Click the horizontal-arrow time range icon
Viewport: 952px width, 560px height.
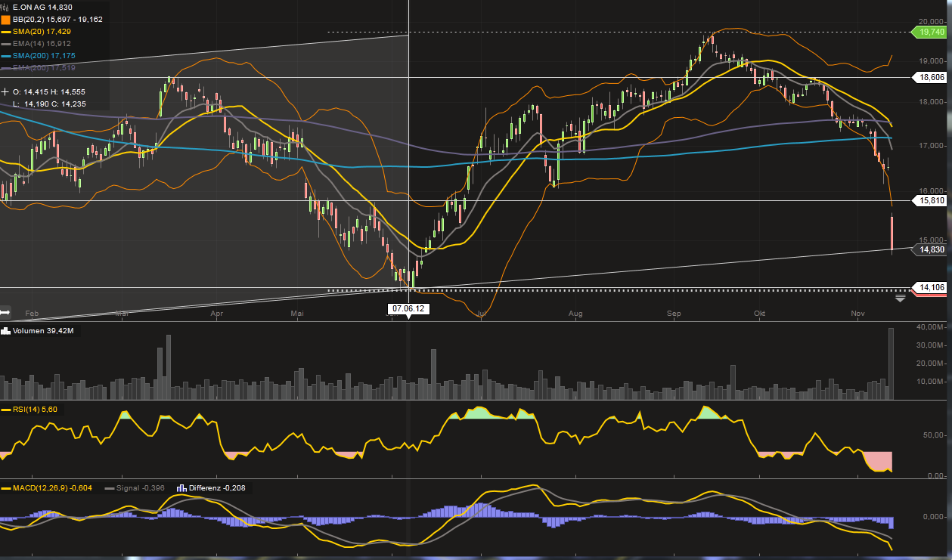(x=5, y=311)
